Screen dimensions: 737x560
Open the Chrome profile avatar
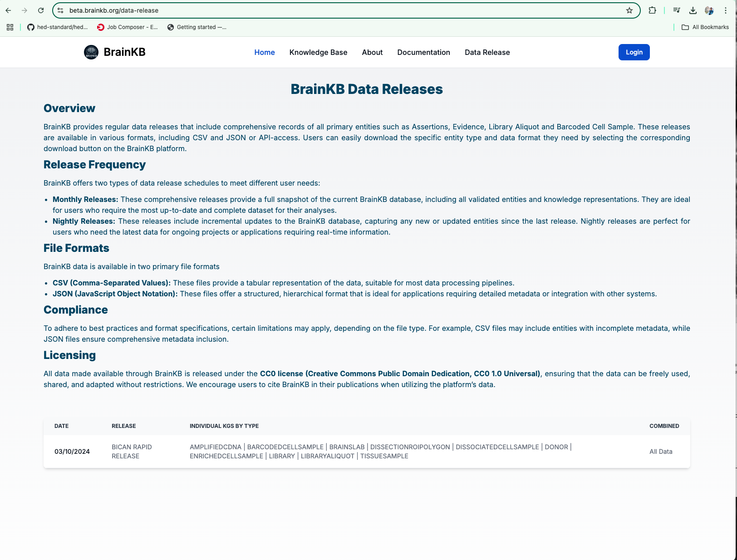[709, 10]
